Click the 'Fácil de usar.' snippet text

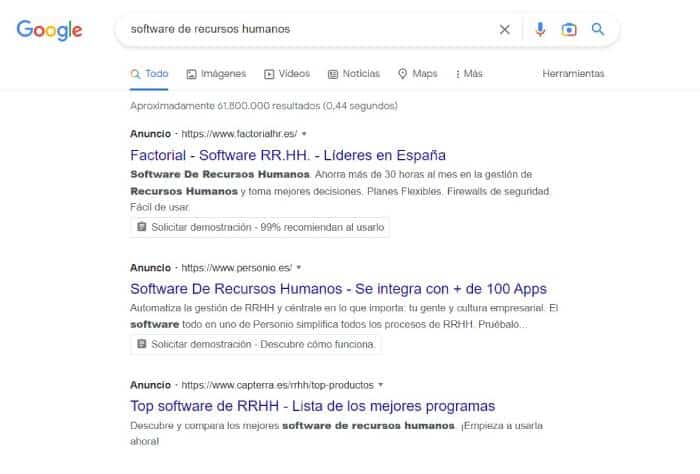click(160, 207)
